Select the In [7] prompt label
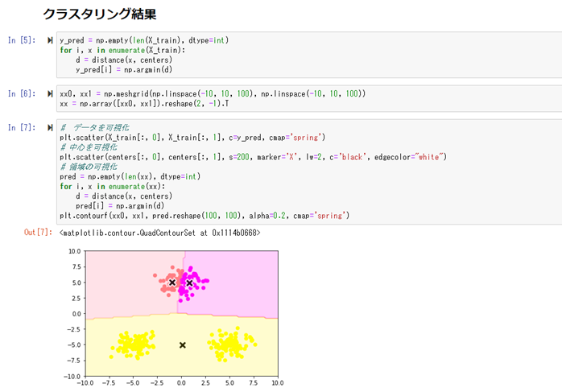Viewport: 562px width, 392px height. (x=22, y=127)
